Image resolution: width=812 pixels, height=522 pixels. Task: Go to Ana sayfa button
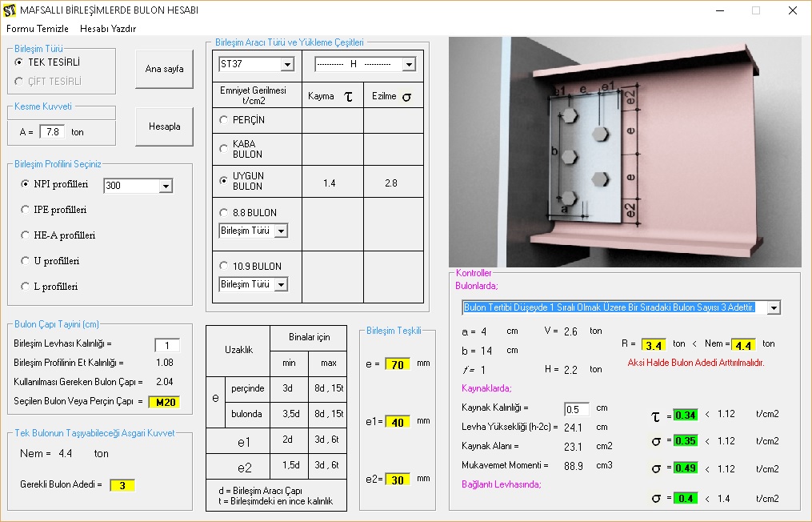pos(164,69)
